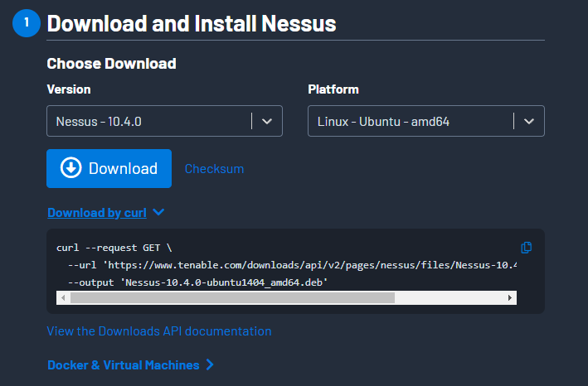Click the scrollbar's left arrow in code block
Screen dimensions: 588x386
tap(63, 298)
